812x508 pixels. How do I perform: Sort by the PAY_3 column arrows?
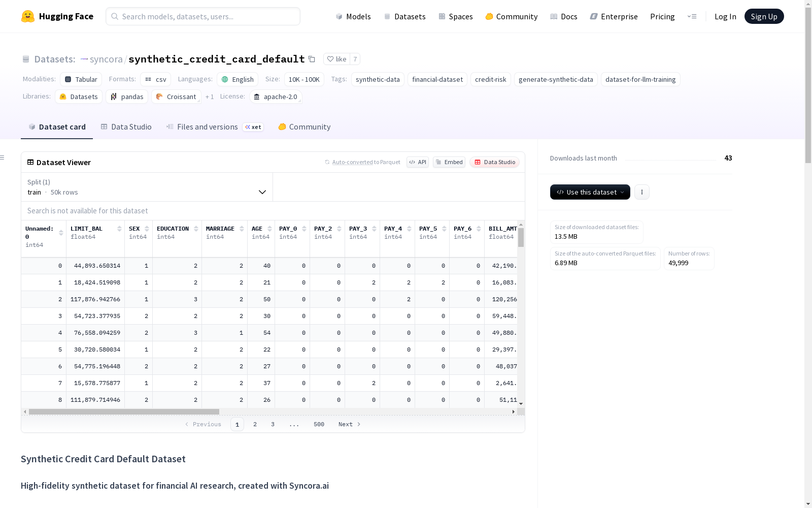[374, 229]
